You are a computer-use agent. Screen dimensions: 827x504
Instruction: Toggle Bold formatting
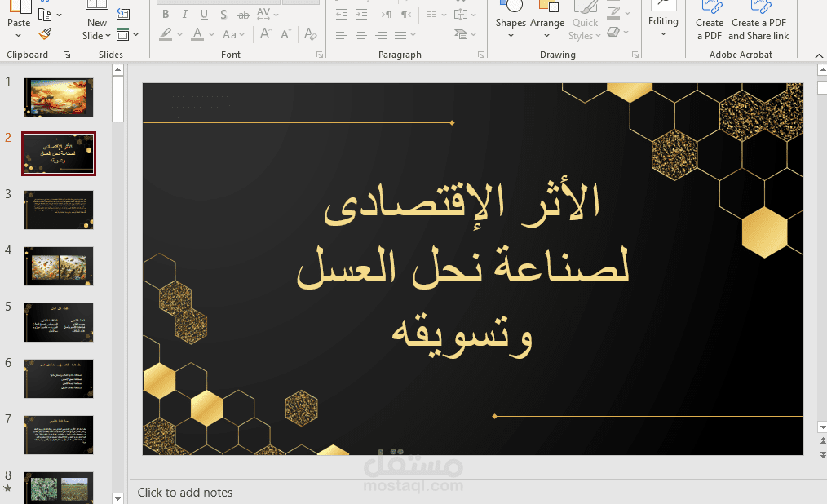click(x=166, y=15)
